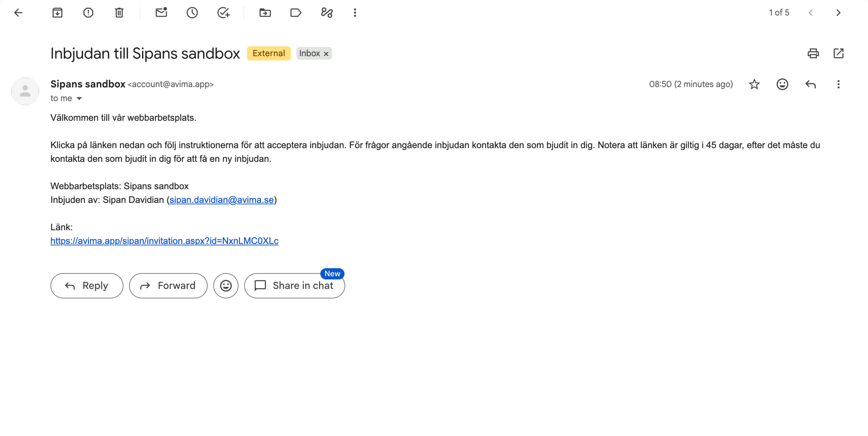Archive this email
Viewport: 868px width, 436px height.
[57, 13]
